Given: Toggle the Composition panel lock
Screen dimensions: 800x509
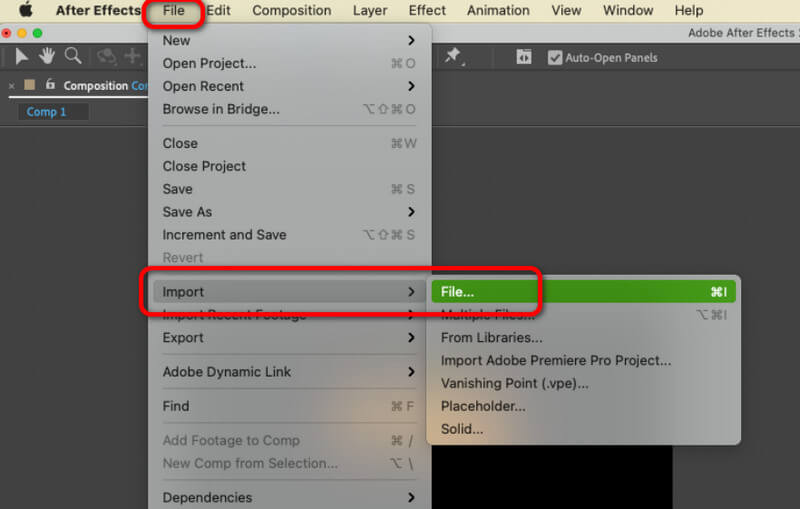Looking at the screenshot, I should click(x=48, y=85).
